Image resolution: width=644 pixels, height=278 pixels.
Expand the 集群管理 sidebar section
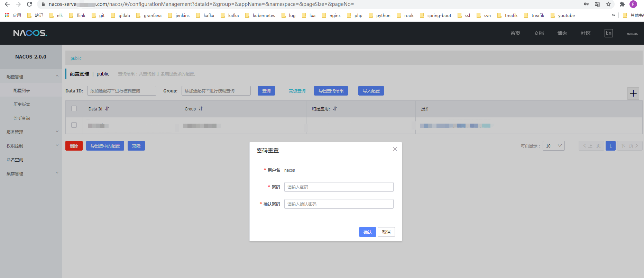(31, 173)
